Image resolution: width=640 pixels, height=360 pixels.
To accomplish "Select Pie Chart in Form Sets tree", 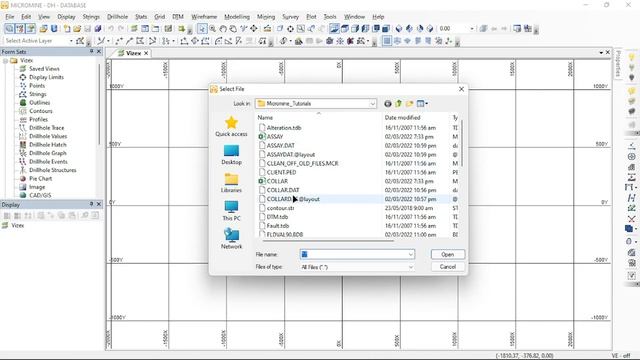I will tap(40, 179).
